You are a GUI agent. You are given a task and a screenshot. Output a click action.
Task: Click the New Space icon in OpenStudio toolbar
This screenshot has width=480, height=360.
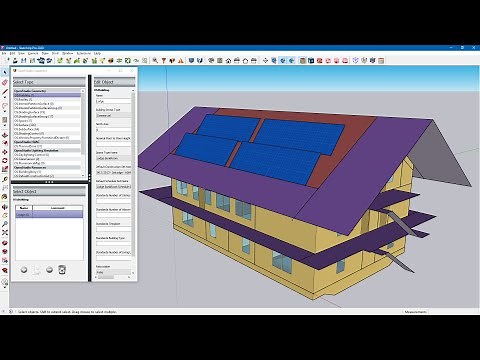point(60,60)
